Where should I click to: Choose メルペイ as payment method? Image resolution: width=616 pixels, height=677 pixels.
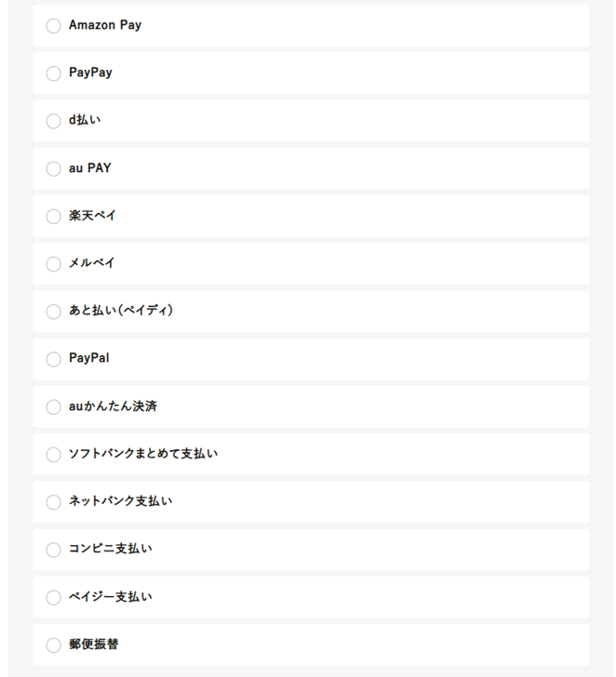click(x=54, y=264)
